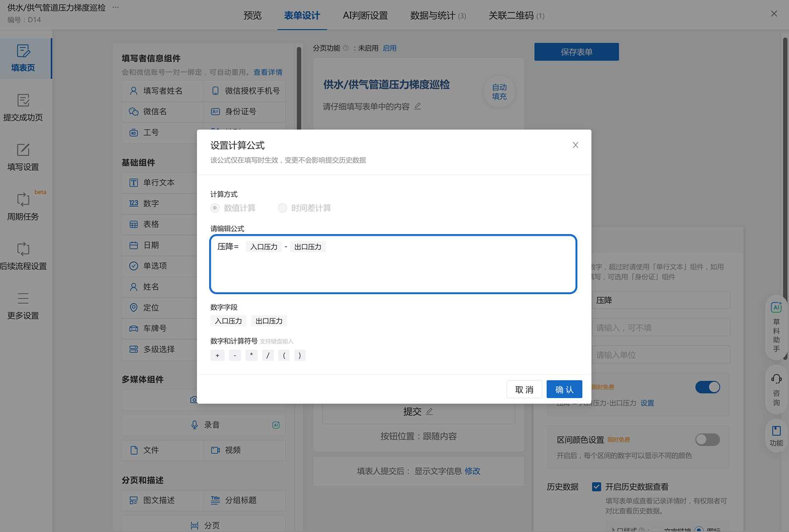Open the three-dot menu beside form title
The height and width of the screenshot is (532, 789).
coord(116,7)
